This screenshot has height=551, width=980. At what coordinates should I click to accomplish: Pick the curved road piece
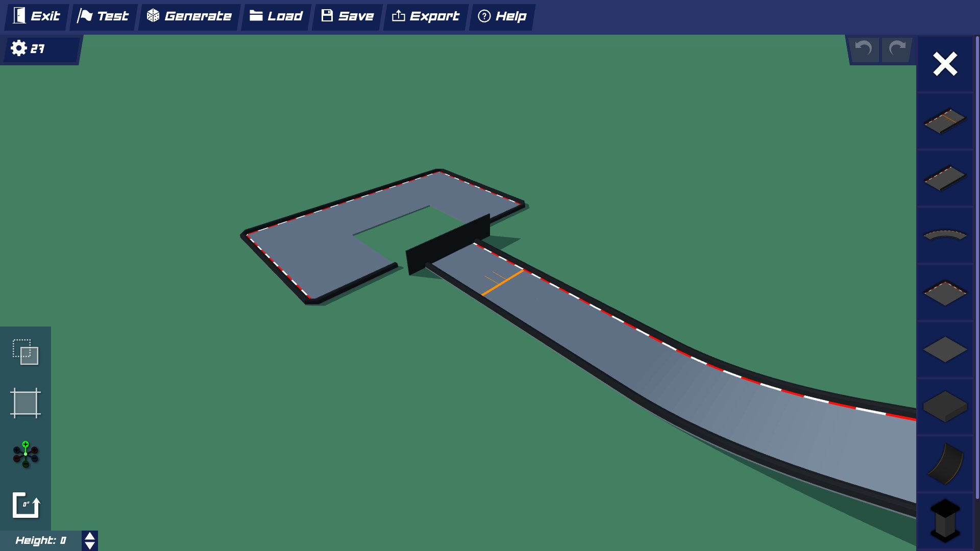[x=945, y=235]
